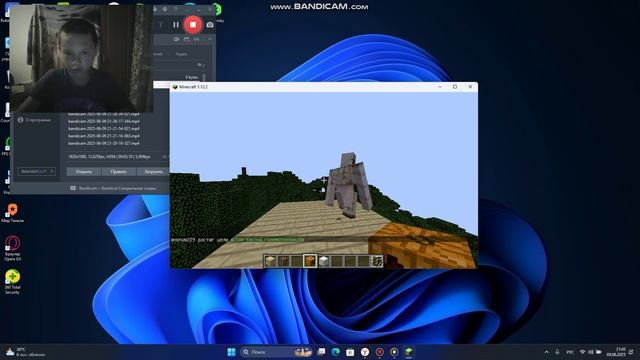Open Microsoft Store from taskbar
This screenshot has height=360, width=640.
350,352
